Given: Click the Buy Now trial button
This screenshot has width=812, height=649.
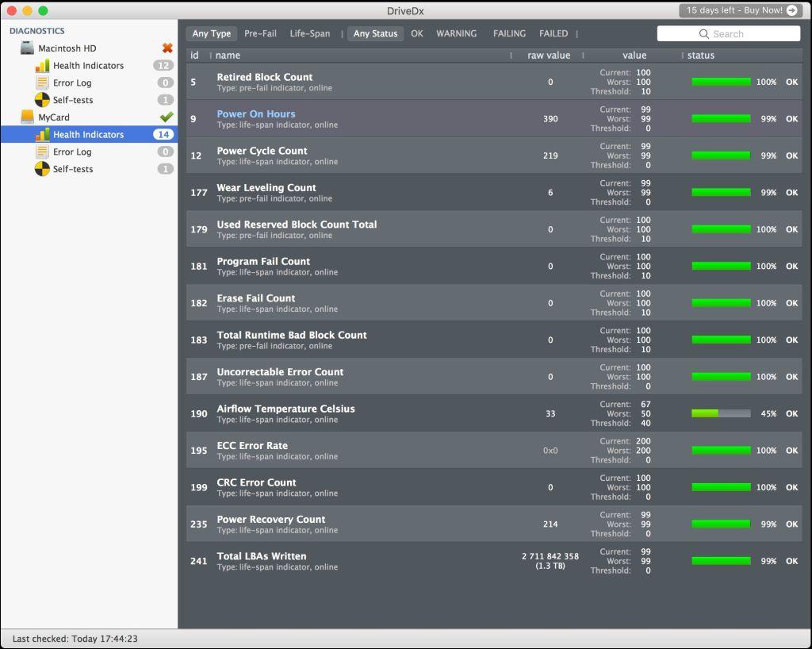Looking at the screenshot, I should pyautogui.click(x=741, y=11).
